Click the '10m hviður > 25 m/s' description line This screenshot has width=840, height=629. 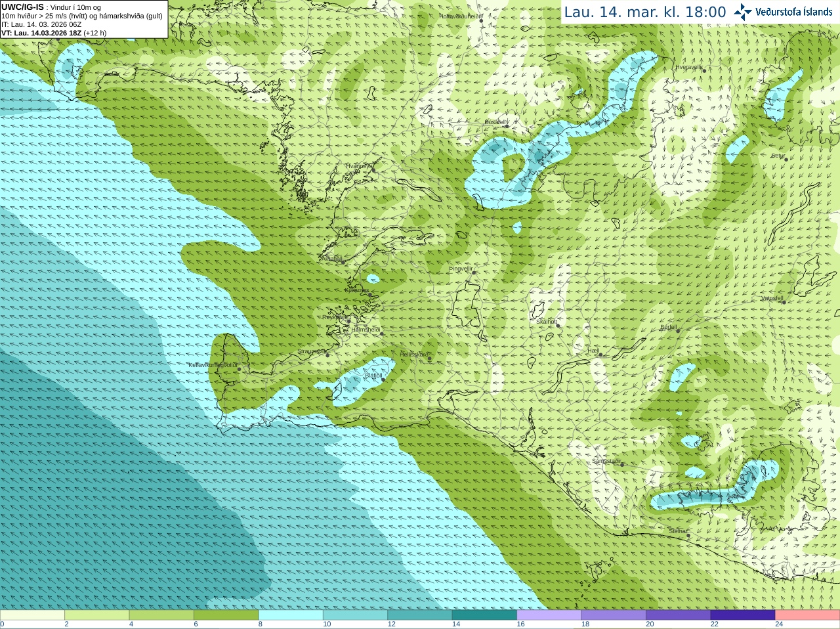82,16
